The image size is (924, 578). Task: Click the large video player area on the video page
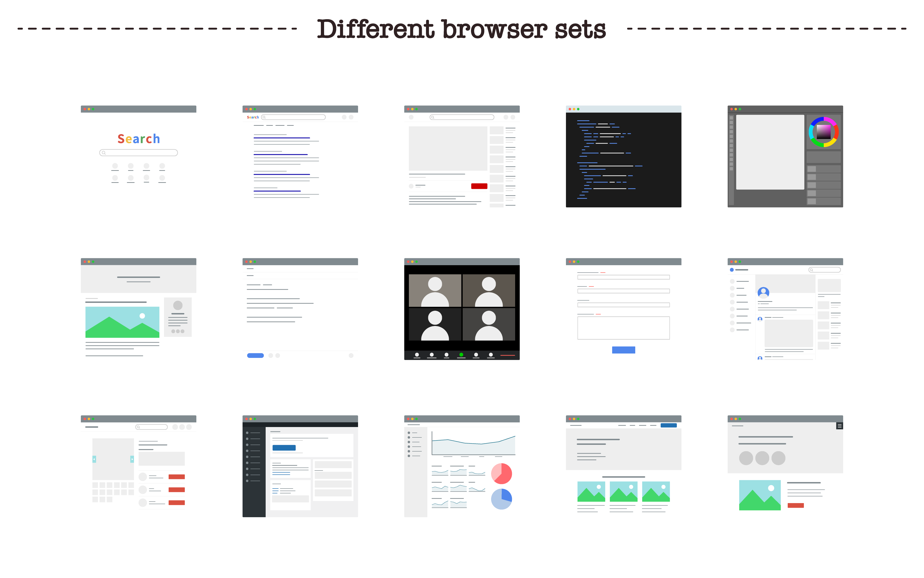pyautogui.click(x=448, y=148)
